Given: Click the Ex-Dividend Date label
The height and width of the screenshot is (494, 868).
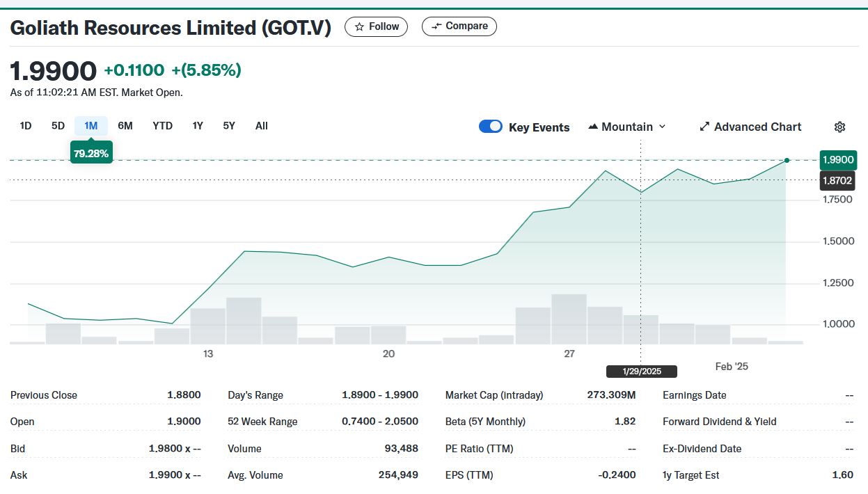Looking at the screenshot, I should 702,449.
